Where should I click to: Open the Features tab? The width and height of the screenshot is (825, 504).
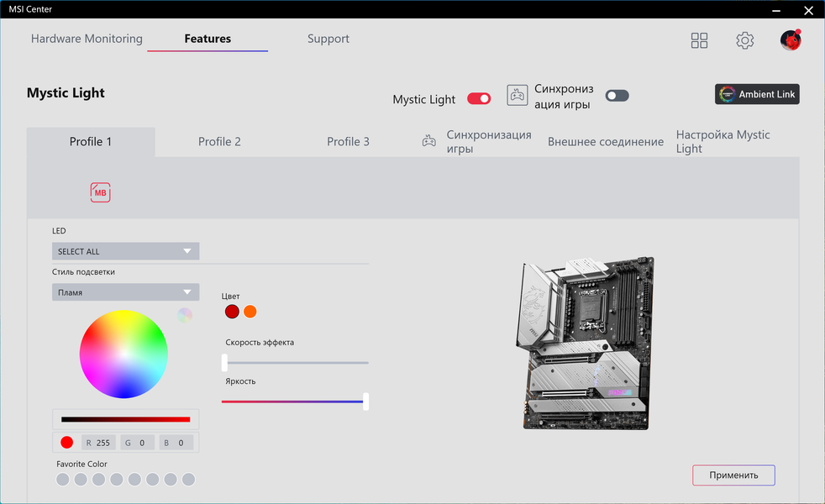(208, 39)
